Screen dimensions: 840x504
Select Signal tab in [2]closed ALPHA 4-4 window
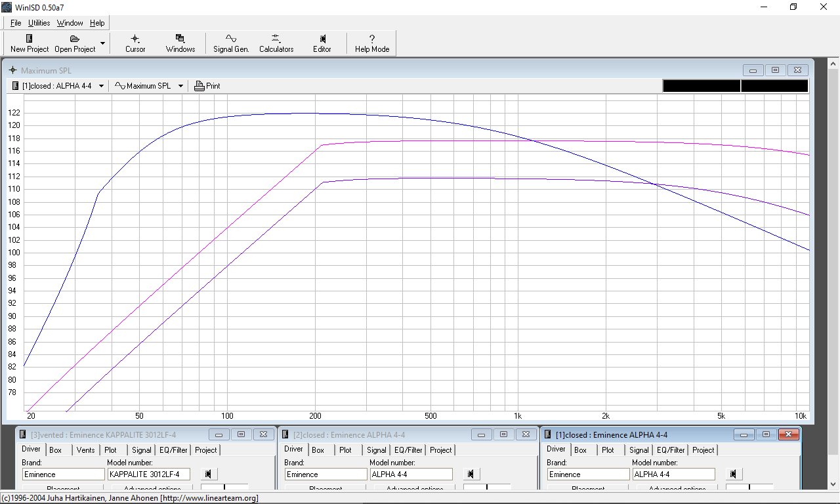[x=377, y=450]
